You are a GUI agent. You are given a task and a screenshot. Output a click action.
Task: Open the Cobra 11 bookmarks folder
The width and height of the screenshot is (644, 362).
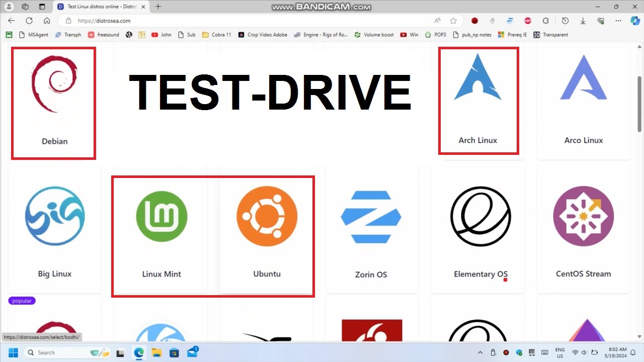217,35
